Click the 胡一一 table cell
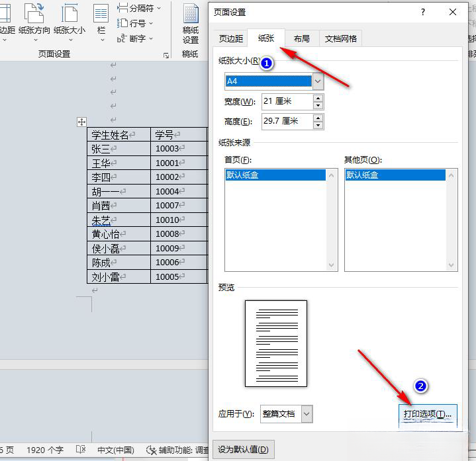 coord(119,191)
